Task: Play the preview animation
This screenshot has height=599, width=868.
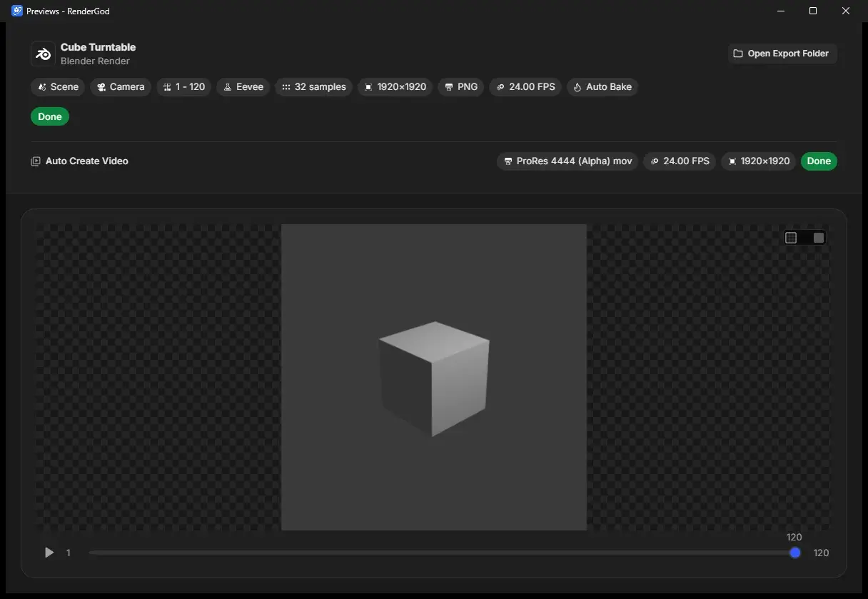Action: 49,553
